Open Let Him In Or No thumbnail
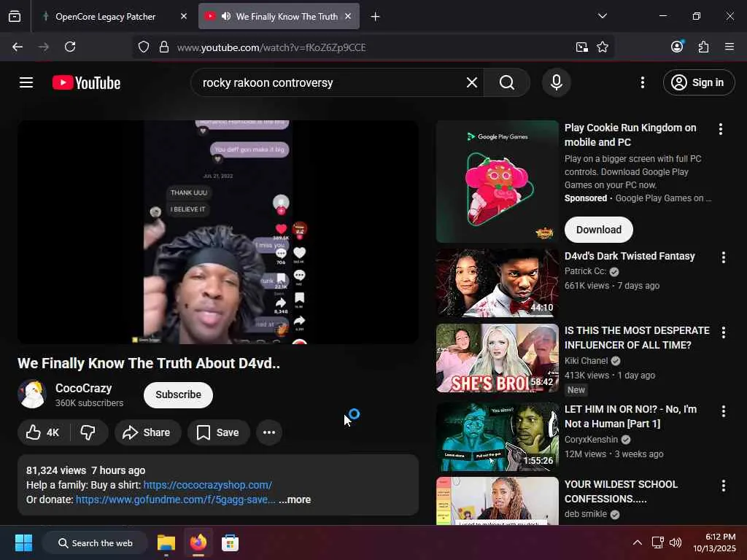The width and height of the screenshot is (747, 560). click(498, 437)
